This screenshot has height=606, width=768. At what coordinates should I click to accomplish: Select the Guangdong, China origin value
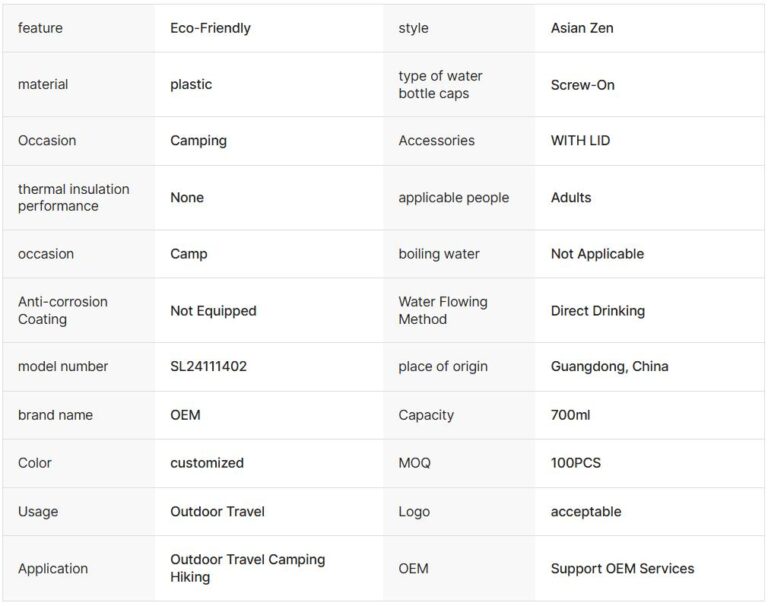[x=609, y=367]
